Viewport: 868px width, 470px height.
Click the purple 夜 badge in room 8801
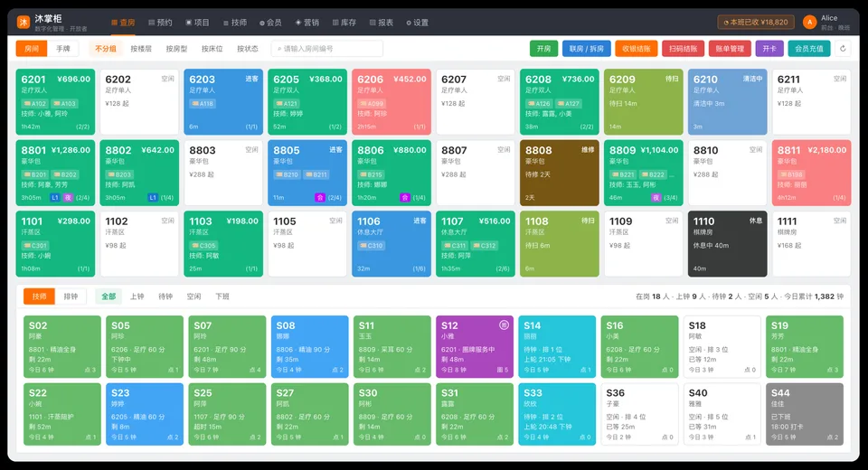tap(68, 198)
